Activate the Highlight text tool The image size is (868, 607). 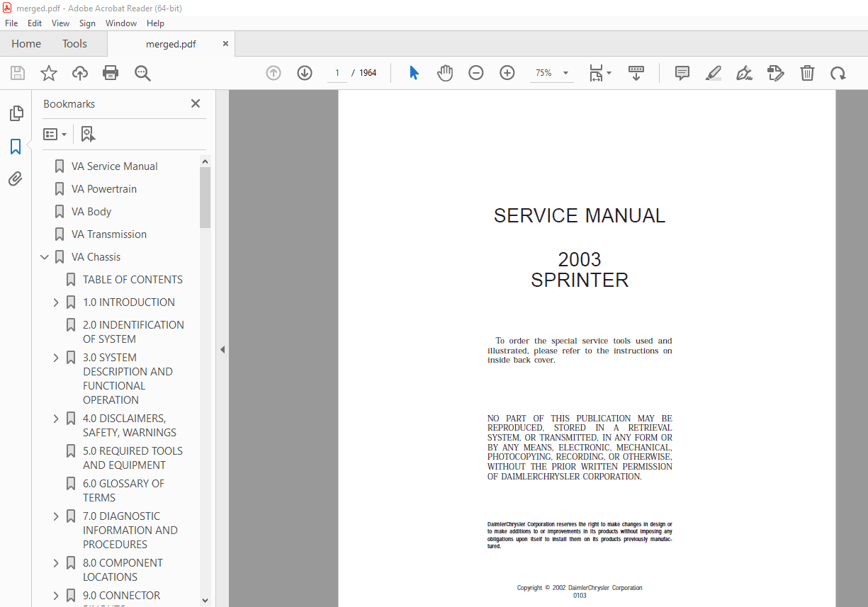point(714,73)
